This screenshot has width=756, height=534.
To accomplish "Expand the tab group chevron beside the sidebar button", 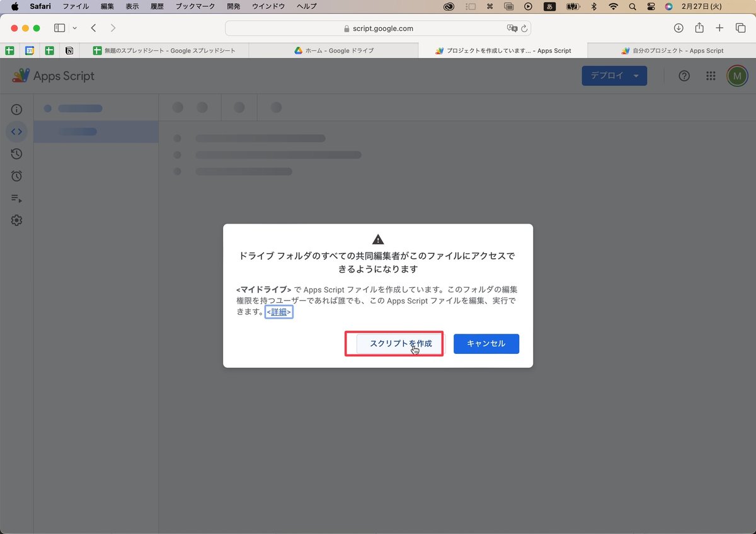I will pos(75,28).
